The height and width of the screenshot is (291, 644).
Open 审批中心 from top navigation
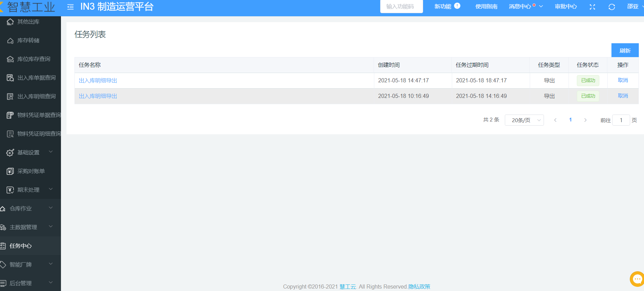[565, 7]
